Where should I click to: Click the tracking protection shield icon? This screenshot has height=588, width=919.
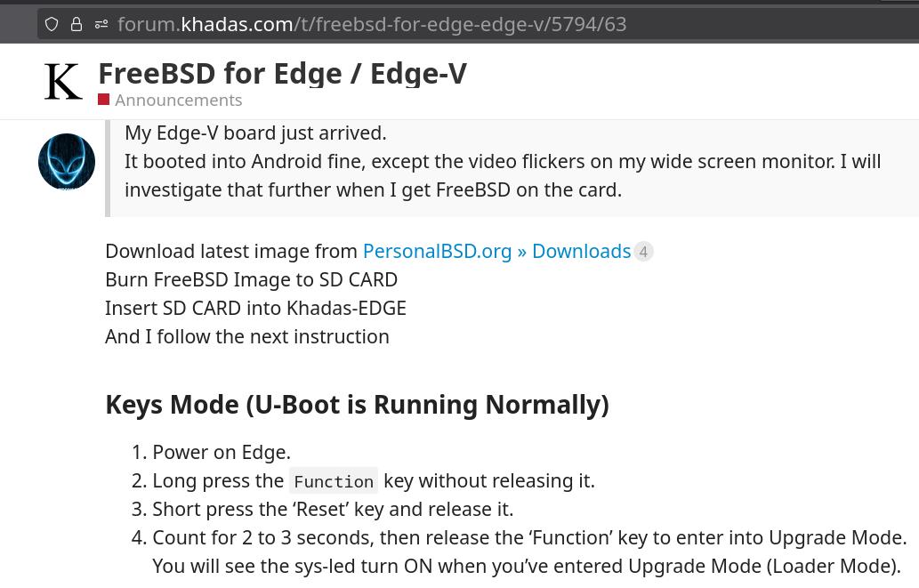coord(52,24)
